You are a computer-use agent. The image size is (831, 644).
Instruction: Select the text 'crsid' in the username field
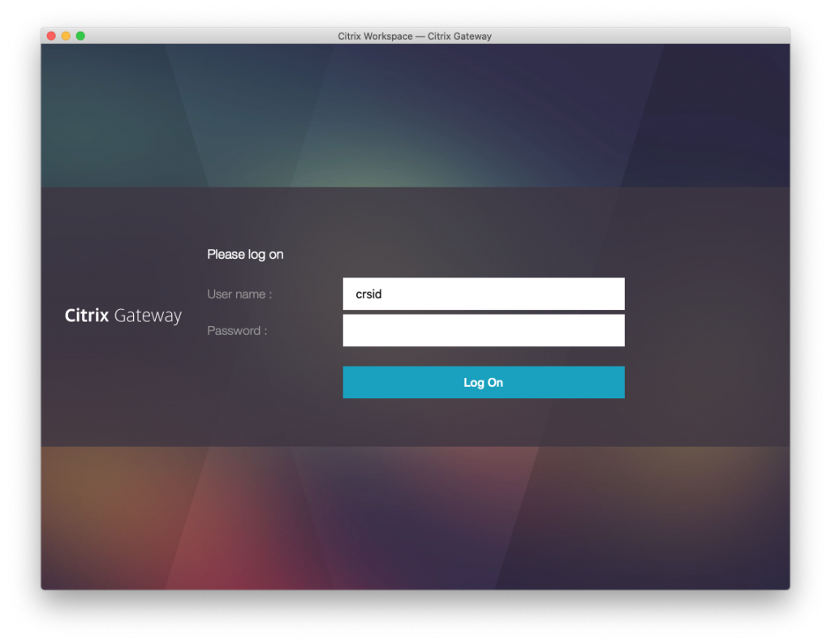368,294
